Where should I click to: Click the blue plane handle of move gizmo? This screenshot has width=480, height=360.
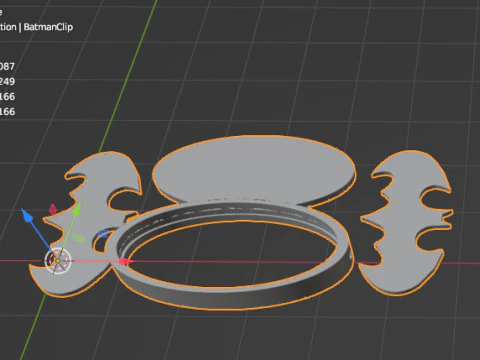(103, 234)
